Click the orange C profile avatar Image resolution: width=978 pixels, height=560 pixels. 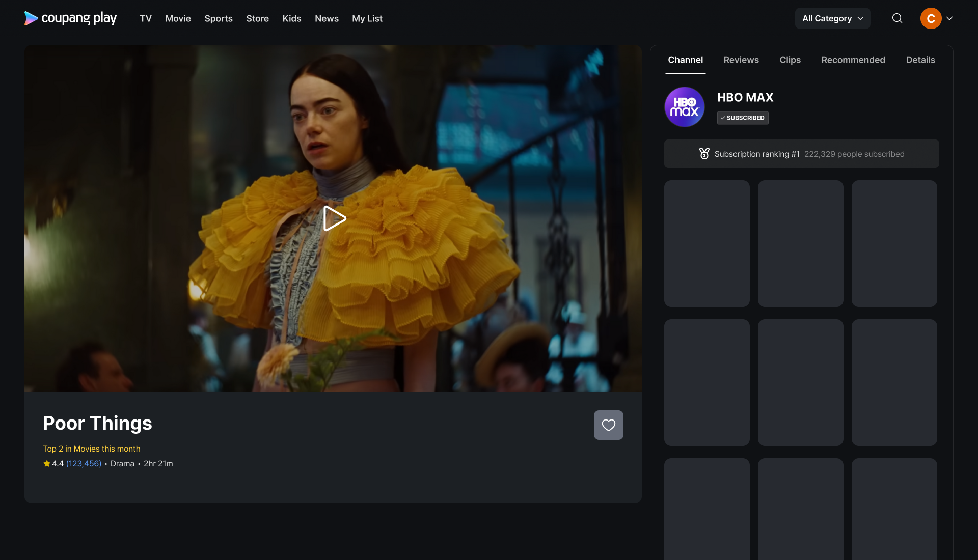point(931,18)
